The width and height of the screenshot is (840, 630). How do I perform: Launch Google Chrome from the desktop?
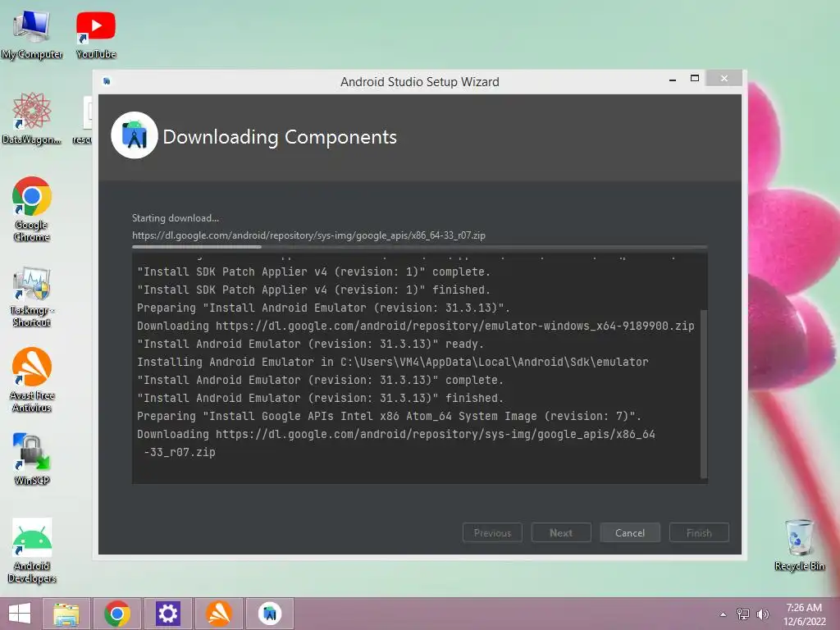click(32, 209)
